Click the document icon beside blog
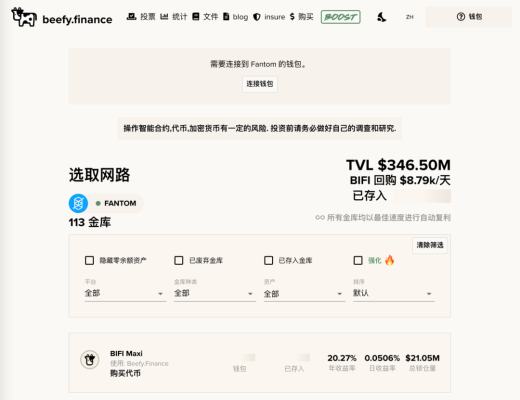520x400 pixels. coord(226,16)
